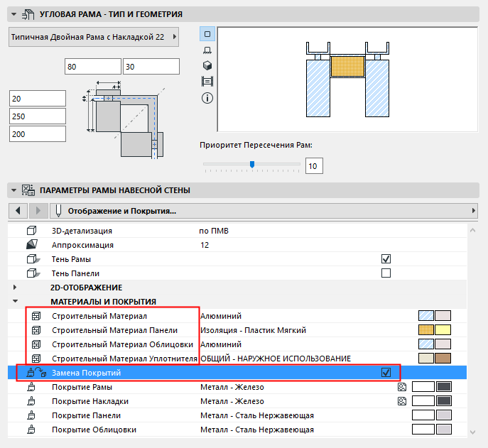Click the Покрытие Панели brush icon
Screen dimensions: 488x448
31,415
